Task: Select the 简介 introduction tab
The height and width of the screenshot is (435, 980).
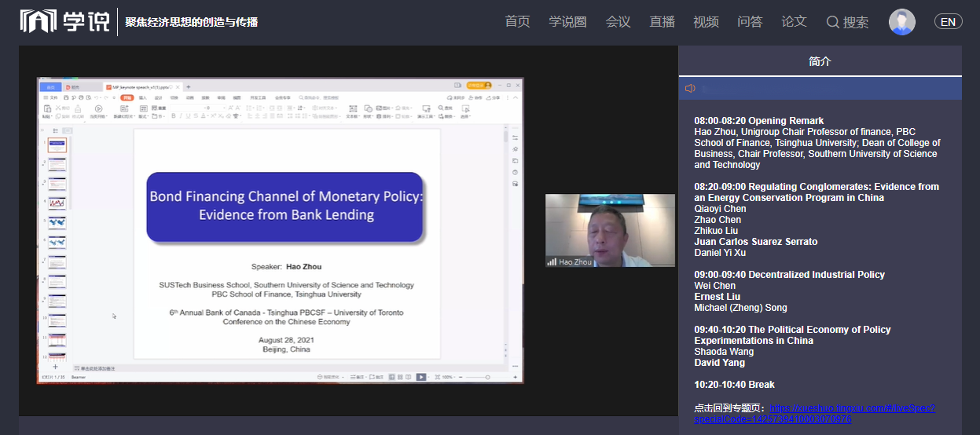Action: 820,61
